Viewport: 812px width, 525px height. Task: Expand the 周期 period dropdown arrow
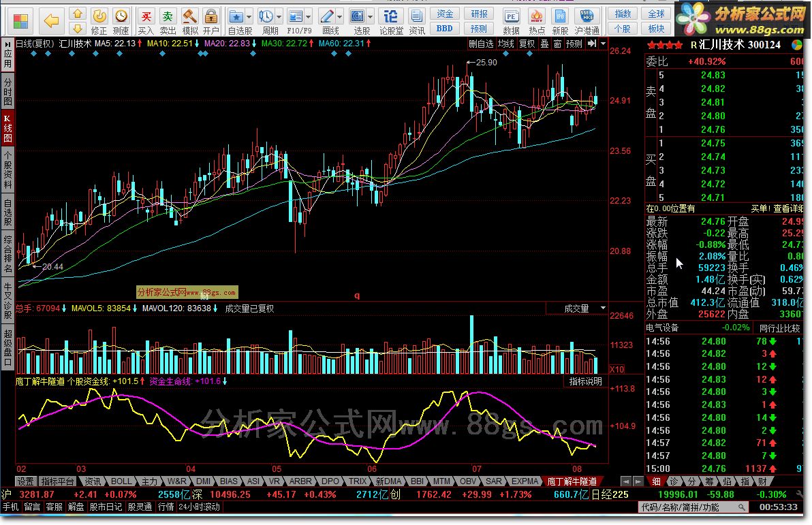point(279,16)
